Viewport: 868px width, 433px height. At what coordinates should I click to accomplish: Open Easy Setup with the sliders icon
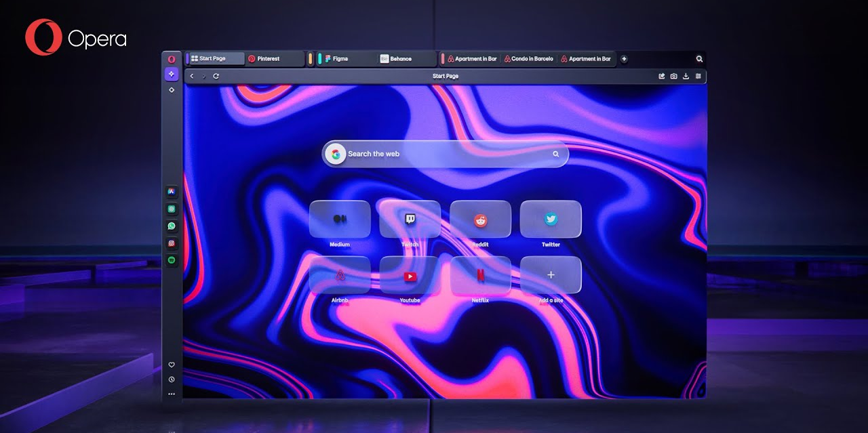(x=698, y=76)
